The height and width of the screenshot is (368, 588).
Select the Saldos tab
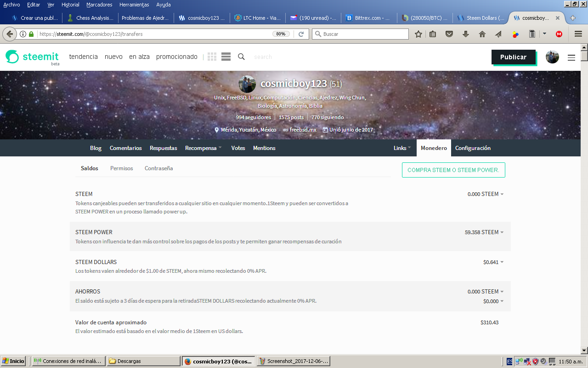click(x=90, y=168)
